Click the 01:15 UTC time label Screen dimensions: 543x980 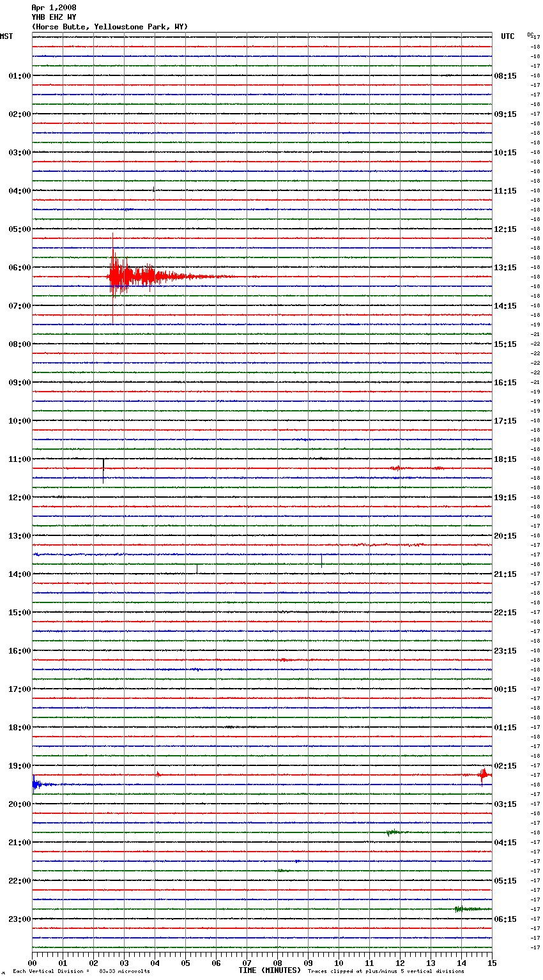(x=505, y=728)
